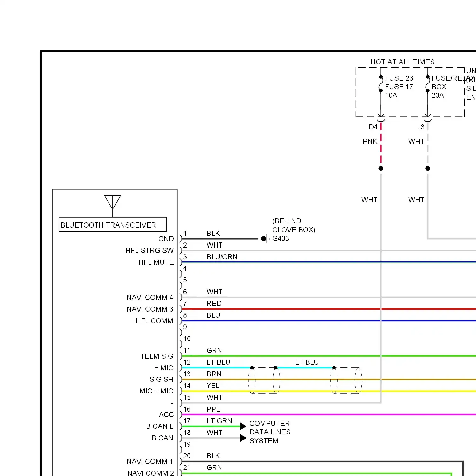Image resolution: width=476 pixels, height=476 pixels.
Task: Click the GND terminal label
Action: pyautogui.click(x=166, y=239)
